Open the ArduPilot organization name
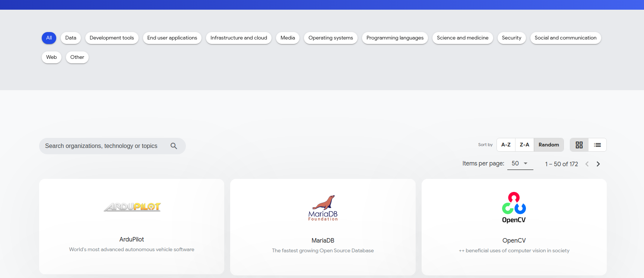644x278 pixels. (x=131, y=240)
